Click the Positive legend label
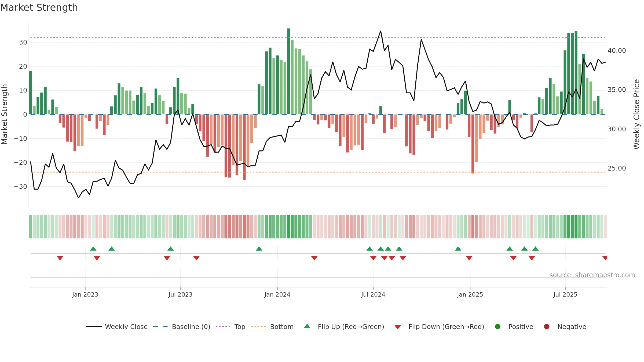Viewport: 644px width, 362px height. click(x=521, y=327)
